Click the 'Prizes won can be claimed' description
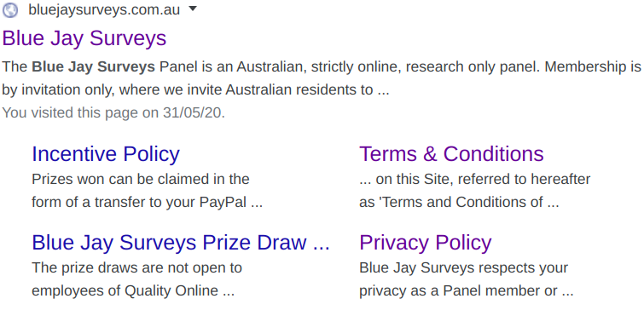The height and width of the screenshot is (310, 644). pyautogui.click(x=147, y=191)
